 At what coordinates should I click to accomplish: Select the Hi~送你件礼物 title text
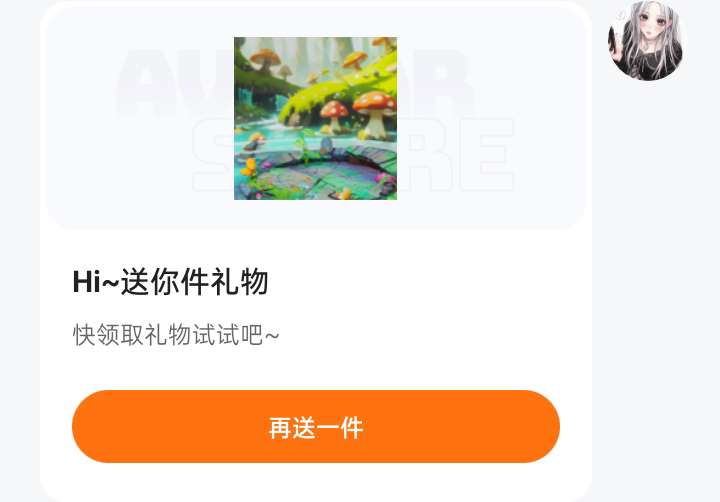click(170, 282)
